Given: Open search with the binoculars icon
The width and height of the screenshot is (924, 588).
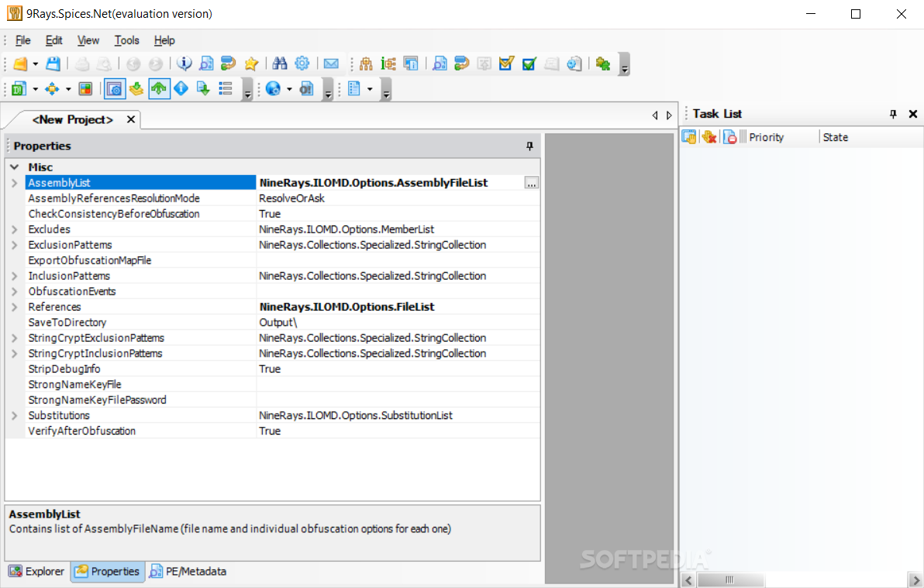Looking at the screenshot, I should click(280, 64).
